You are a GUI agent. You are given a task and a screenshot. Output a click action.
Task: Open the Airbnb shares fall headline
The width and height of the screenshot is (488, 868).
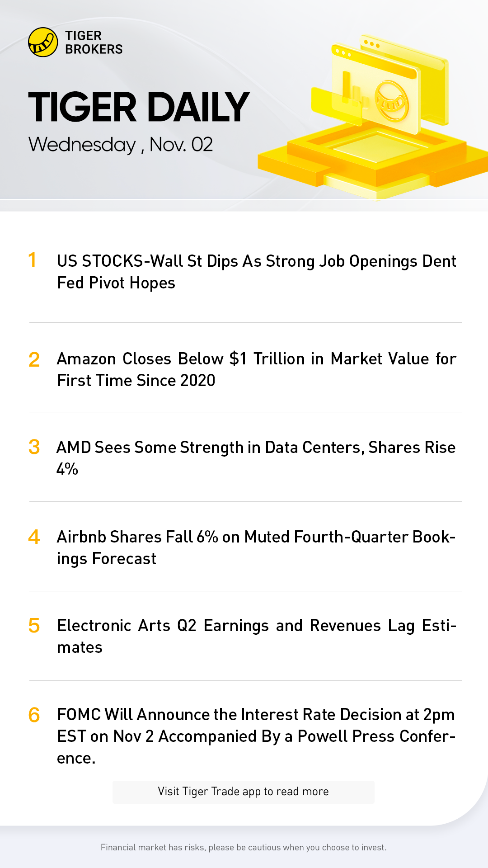(256, 547)
